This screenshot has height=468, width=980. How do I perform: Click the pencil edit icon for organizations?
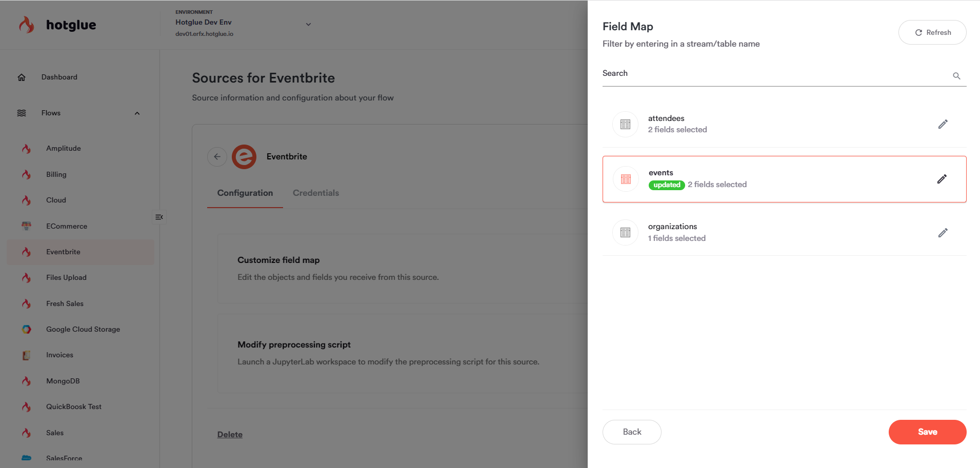943,233
